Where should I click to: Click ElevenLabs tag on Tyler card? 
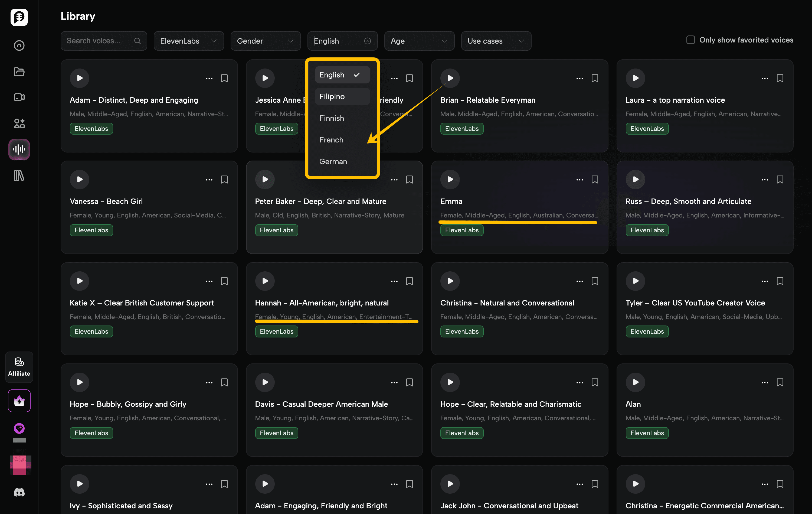[x=647, y=331]
